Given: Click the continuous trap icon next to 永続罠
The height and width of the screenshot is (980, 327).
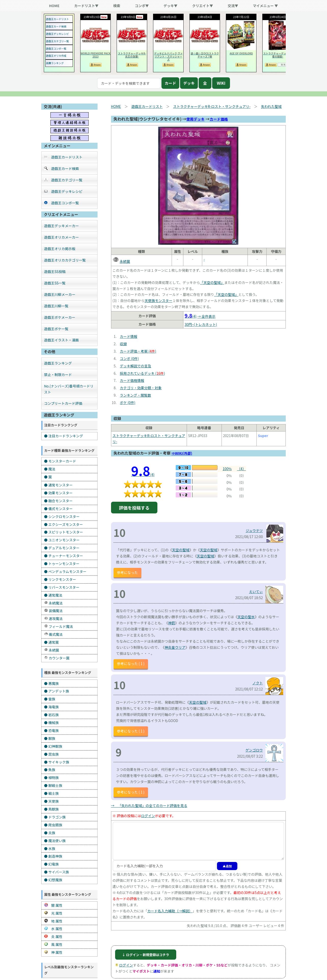Looking at the screenshot, I should (116, 260).
